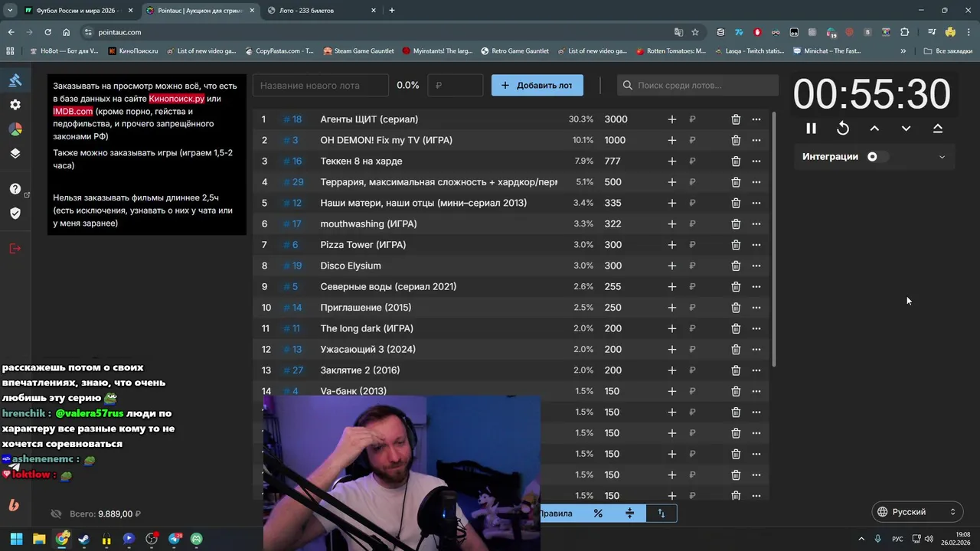Show more bookmarks with the double chevron
This screenshot has height=551, width=980.
pos(903,51)
